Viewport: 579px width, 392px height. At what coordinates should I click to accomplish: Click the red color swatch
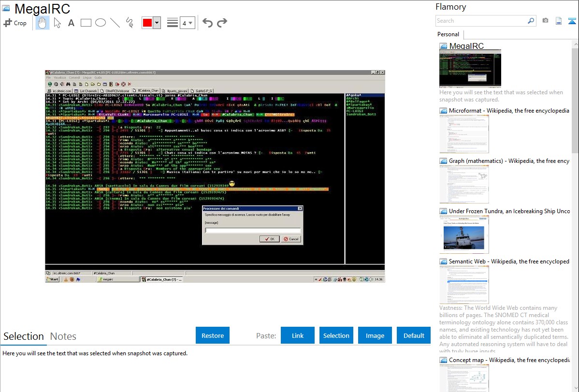(147, 23)
